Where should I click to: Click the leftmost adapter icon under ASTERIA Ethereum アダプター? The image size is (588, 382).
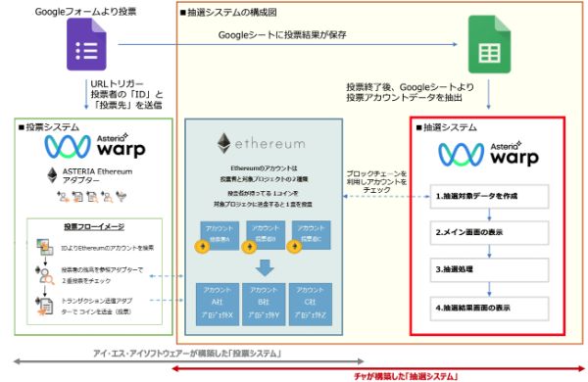[x=63, y=197]
